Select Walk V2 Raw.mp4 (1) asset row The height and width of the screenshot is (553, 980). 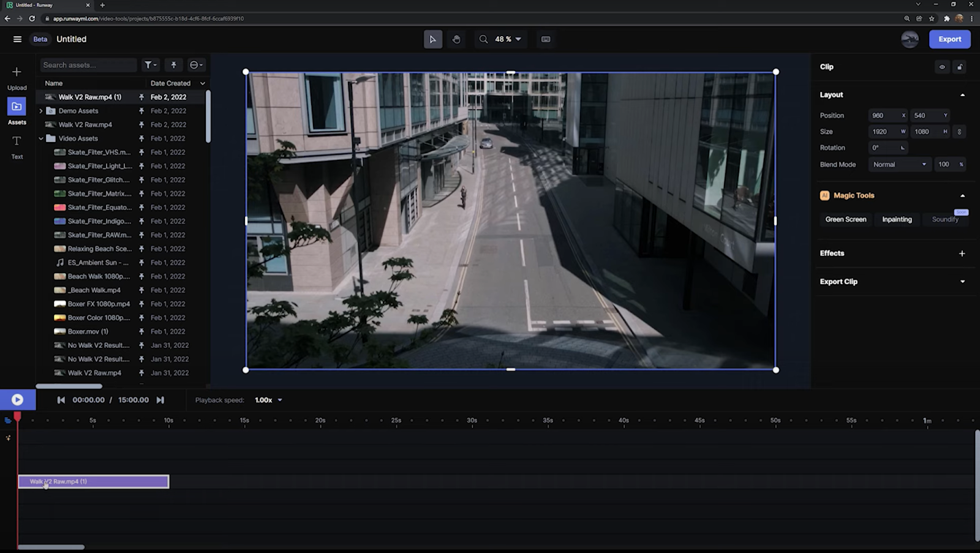121,97
